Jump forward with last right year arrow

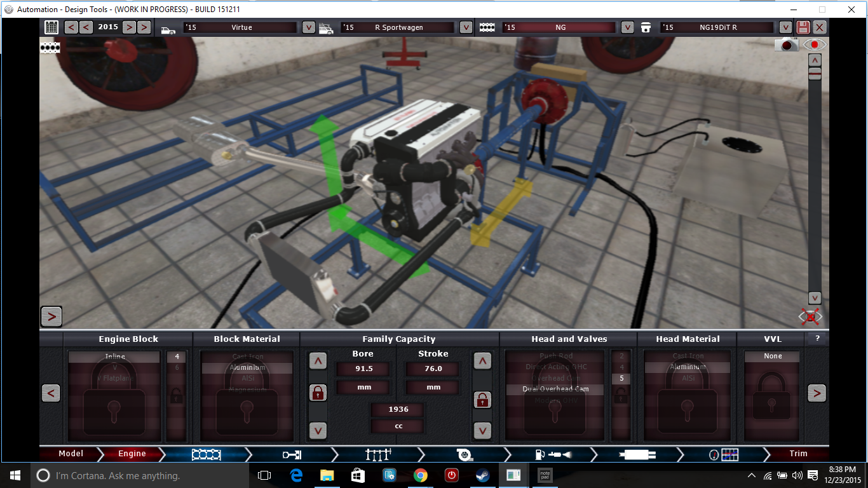(x=144, y=27)
